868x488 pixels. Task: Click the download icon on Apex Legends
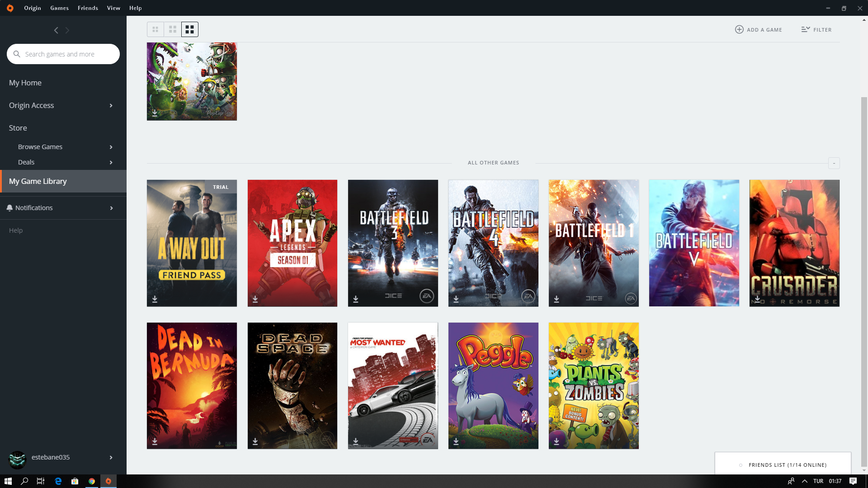[255, 299]
